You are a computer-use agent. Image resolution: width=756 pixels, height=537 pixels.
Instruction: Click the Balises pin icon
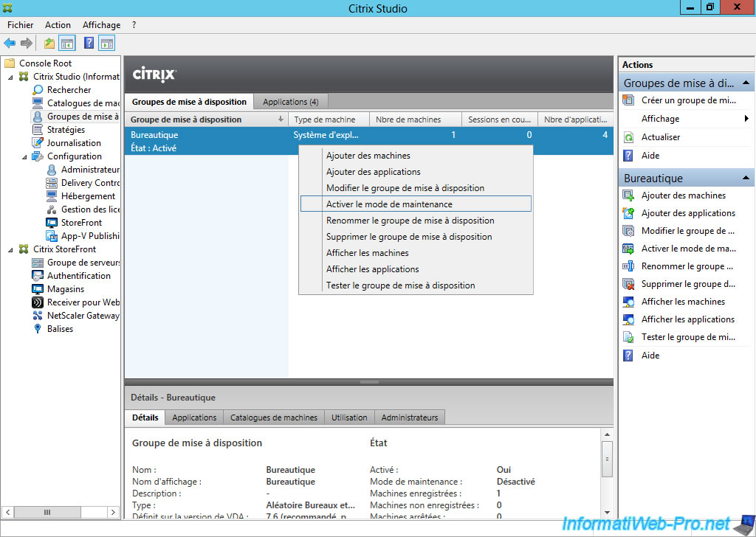coord(38,329)
